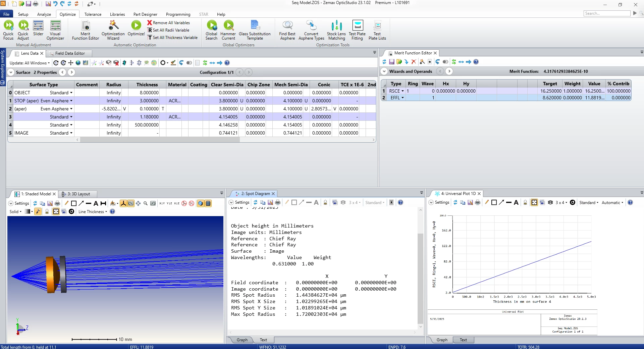Open Test Plate Fitting tool

357,30
